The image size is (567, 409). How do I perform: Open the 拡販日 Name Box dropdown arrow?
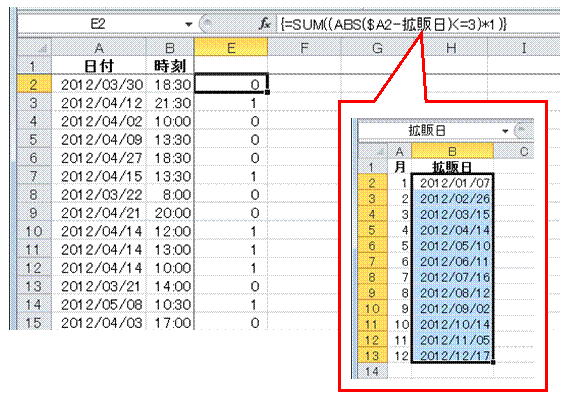coord(505,131)
